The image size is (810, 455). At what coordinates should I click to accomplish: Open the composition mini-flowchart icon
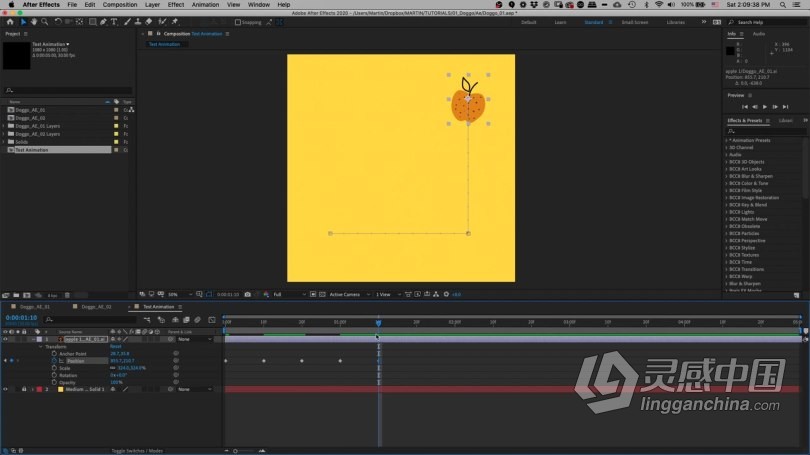pos(147,320)
